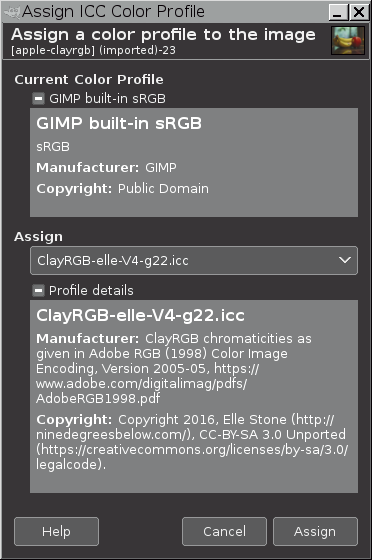Open the ClayRGB-elle-V4-g22.icc profile dropdown
Screen dimensions: 372x560
point(194,260)
